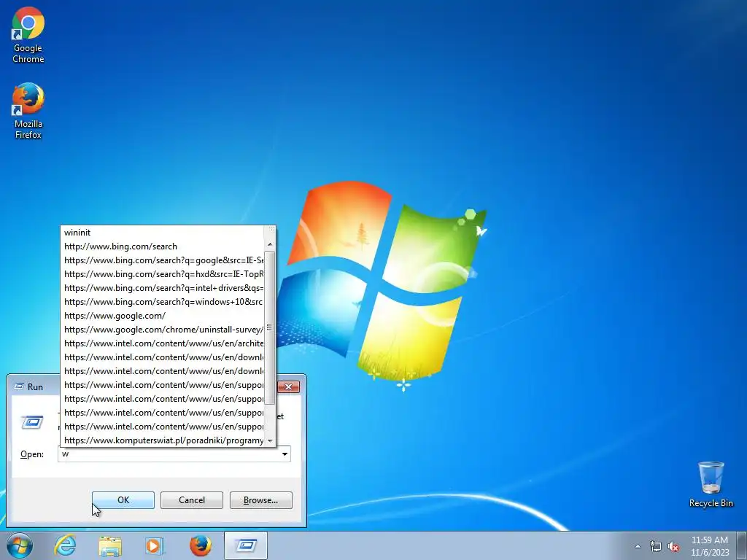This screenshot has width=747, height=560.
Task: Select the bing search q=intel+drivers suggestion
Action: point(162,287)
